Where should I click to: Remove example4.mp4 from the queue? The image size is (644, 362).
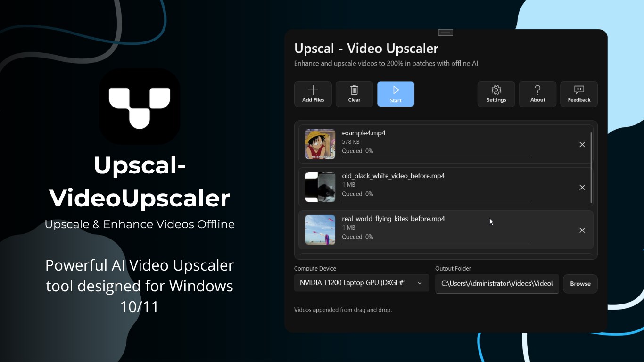582,145
